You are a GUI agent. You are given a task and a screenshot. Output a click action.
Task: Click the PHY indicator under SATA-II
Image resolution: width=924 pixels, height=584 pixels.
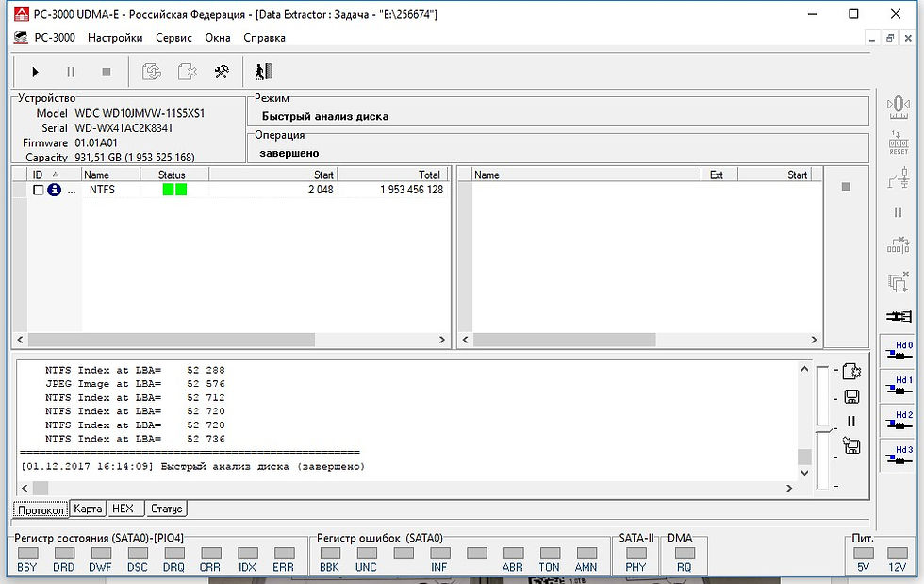coord(635,553)
